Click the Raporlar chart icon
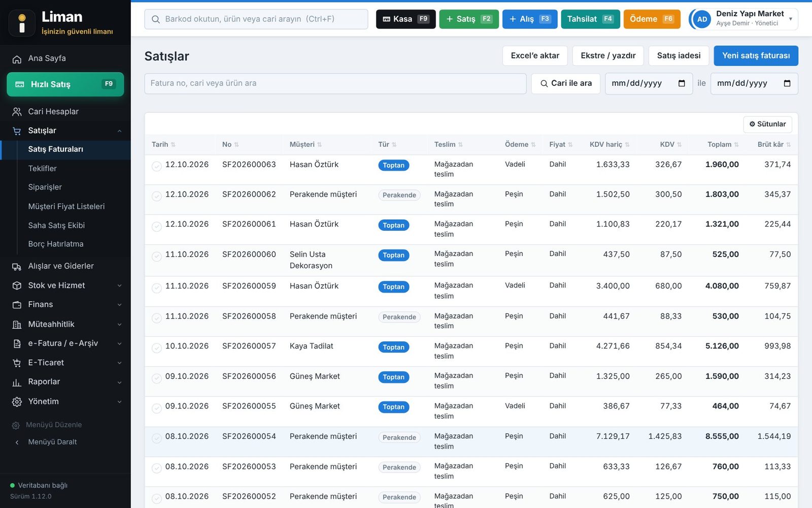Screen dimensions: 812x508 (17, 382)
